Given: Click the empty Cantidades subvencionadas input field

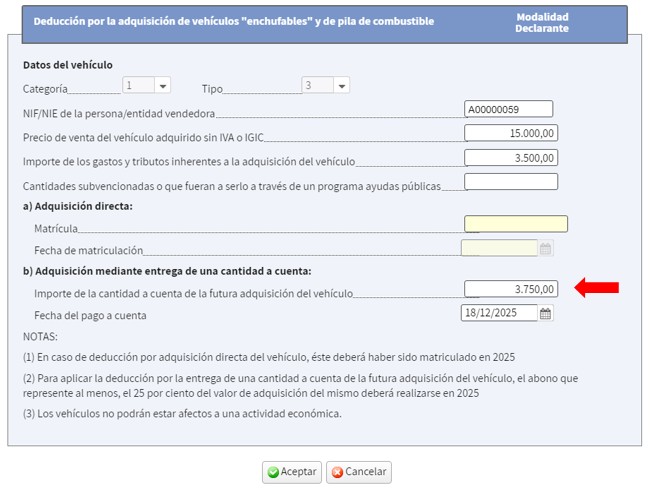Looking at the screenshot, I should click(511, 181).
